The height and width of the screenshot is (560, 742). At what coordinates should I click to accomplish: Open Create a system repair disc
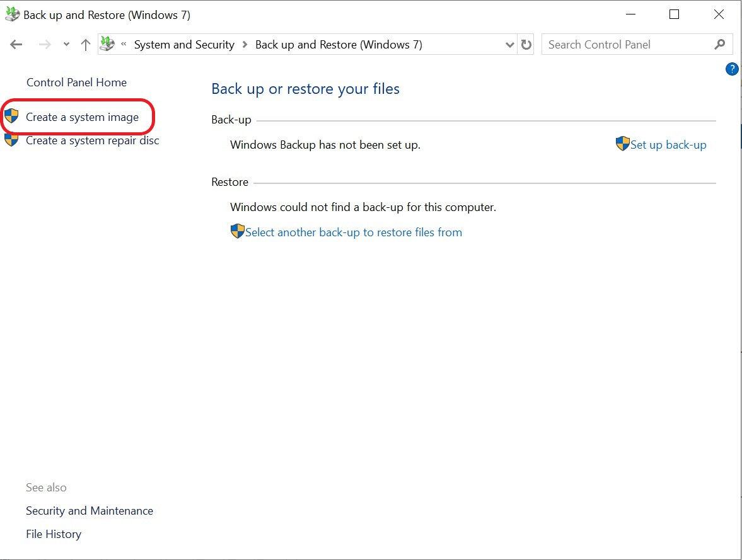tap(92, 140)
